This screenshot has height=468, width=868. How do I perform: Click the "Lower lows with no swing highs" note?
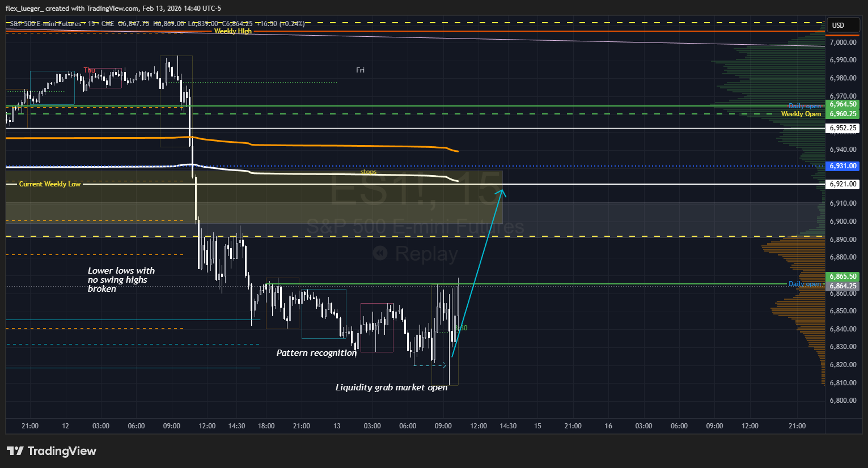pyautogui.click(x=121, y=280)
